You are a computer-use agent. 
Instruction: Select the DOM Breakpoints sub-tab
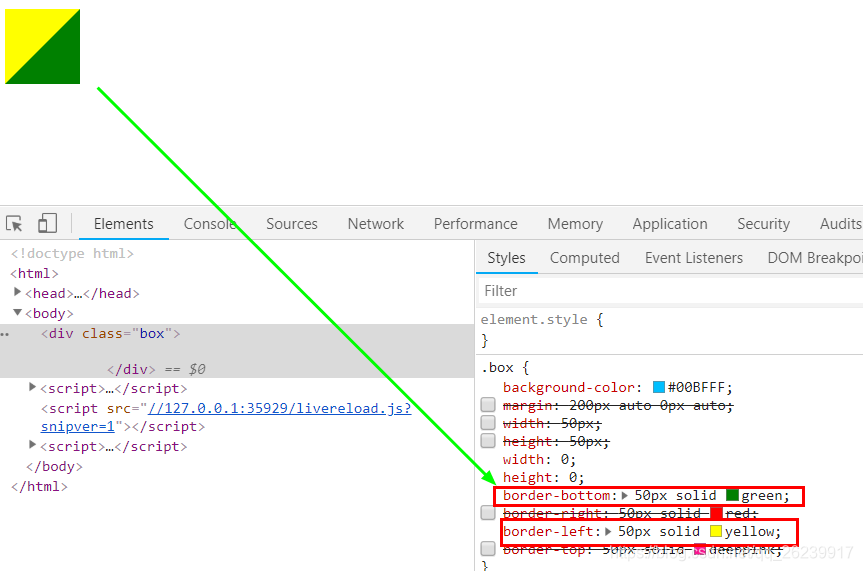(x=815, y=258)
